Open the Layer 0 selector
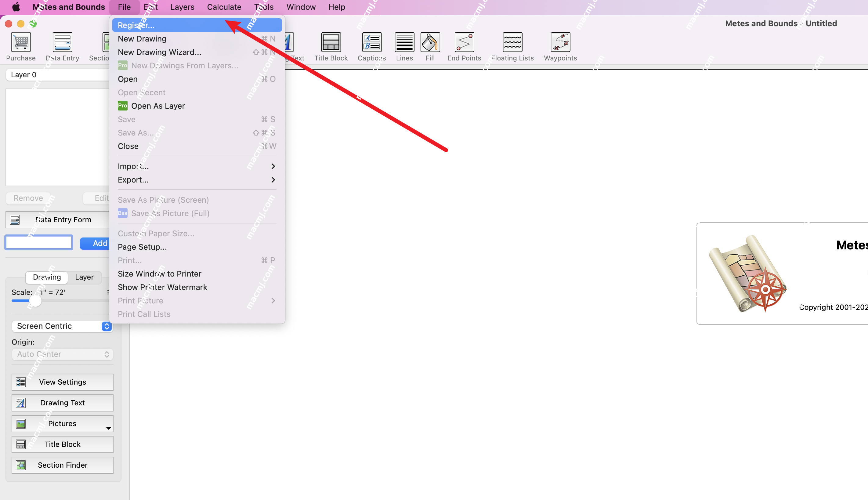Image resolution: width=868 pixels, height=500 pixels. pos(58,75)
